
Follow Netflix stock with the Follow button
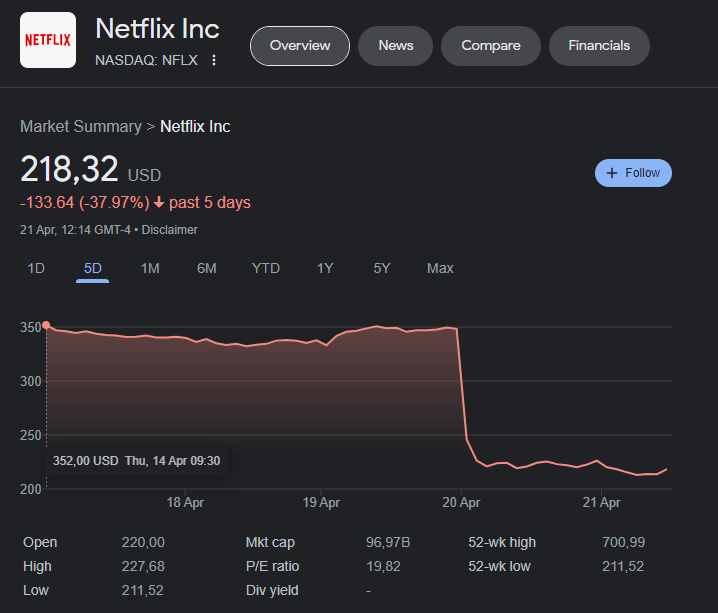click(633, 173)
